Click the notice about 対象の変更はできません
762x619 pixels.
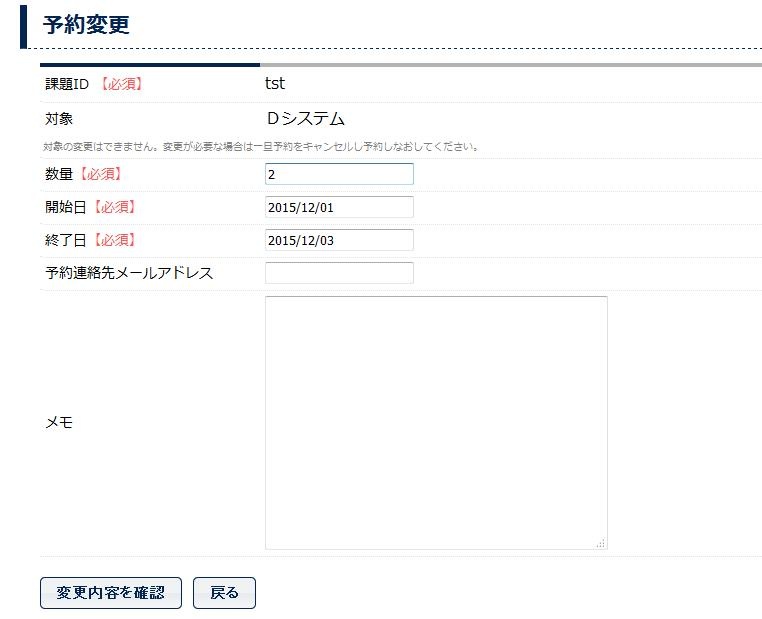point(261,147)
